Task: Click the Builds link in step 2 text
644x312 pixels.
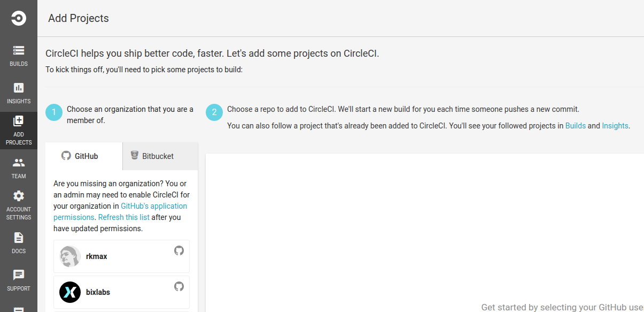Action: (575, 125)
